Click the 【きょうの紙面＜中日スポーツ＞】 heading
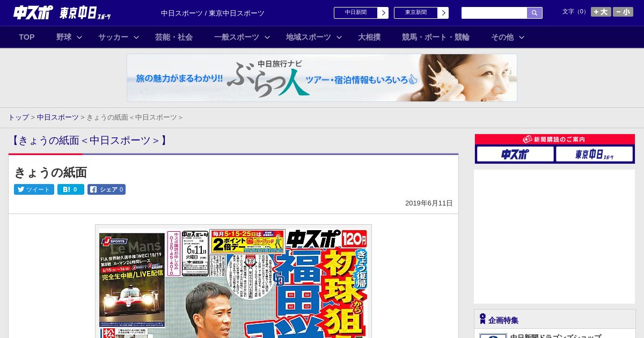The height and width of the screenshot is (338, 644). pyautogui.click(x=89, y=141)
